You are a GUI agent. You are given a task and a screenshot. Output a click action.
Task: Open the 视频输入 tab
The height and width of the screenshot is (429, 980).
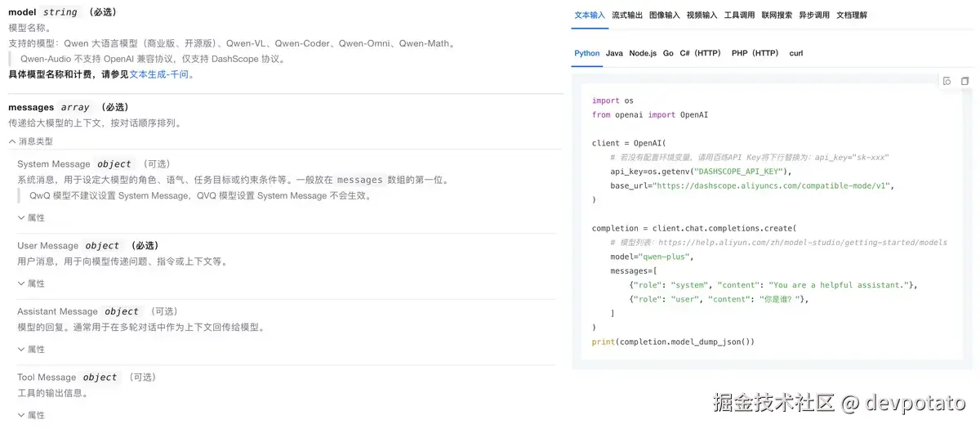702,15
